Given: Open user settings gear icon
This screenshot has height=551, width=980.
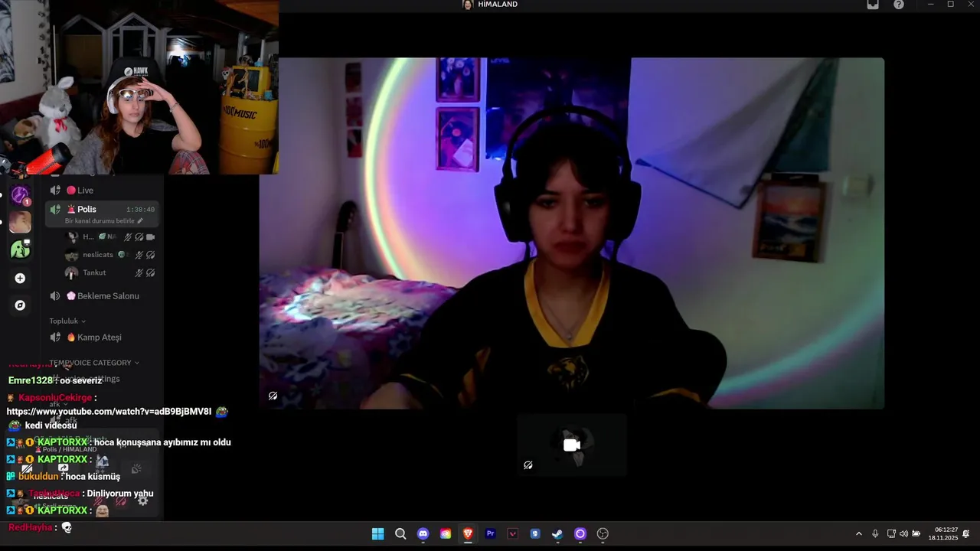Looking at the screenshot, I should coord(142,501).
